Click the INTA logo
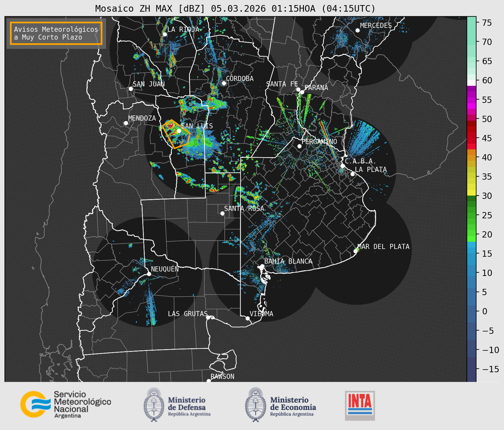 (x=360, y=405)
